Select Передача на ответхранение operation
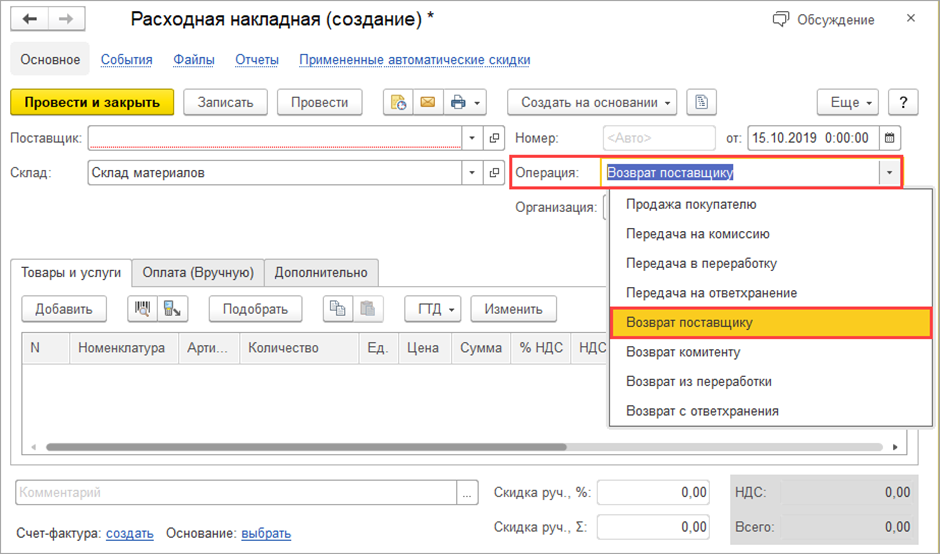940x554 pixels. coord(770,293)
